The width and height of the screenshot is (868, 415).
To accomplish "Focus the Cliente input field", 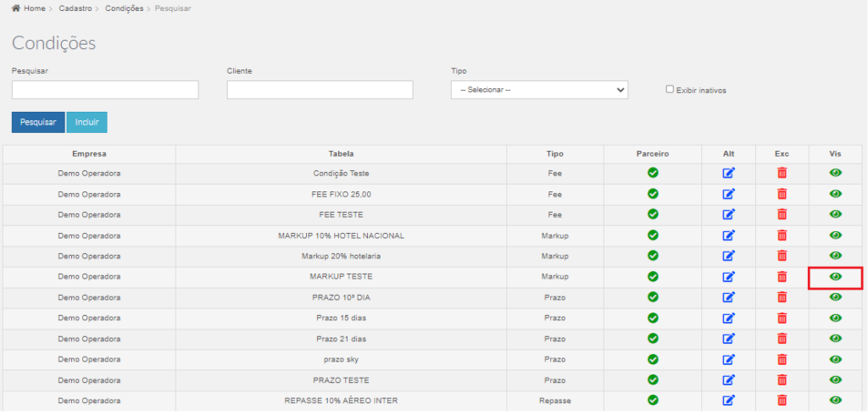I will (320, 90).
